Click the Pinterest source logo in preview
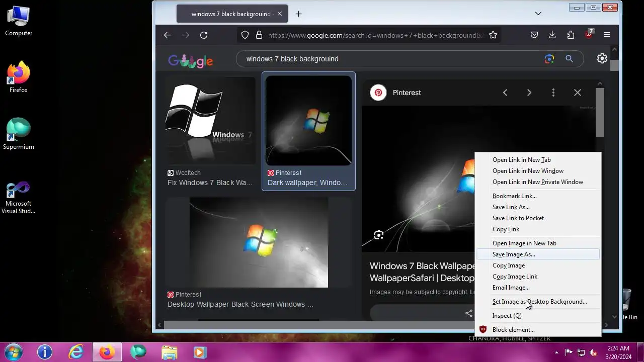The height and width of the screenshot is (362, 644). pyautogui.click(x=378, y=93)
